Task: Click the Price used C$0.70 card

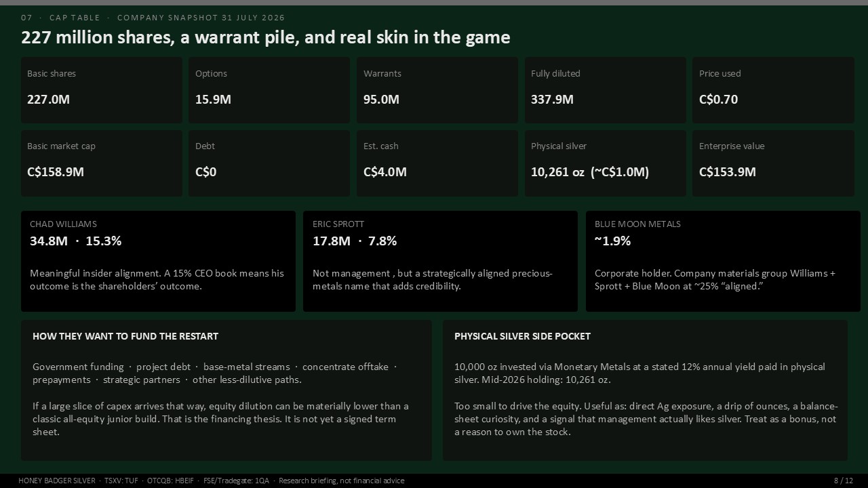Action: coord(773,90)
